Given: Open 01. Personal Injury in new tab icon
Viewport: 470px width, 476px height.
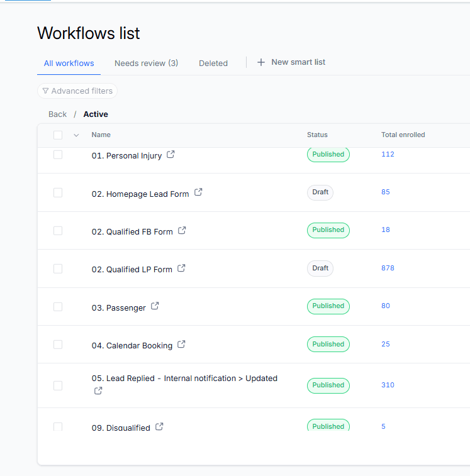Looking at the screenshot, I should (x=171, y=155).
